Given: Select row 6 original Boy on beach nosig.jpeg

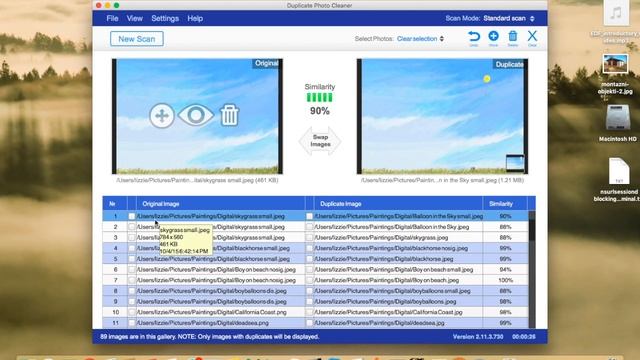Looking at the screenshot, I should pos(216,269).
